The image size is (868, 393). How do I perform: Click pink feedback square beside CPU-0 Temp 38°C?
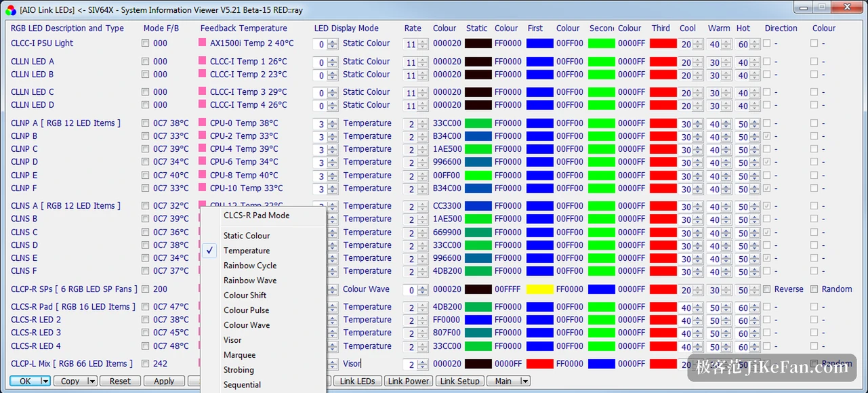click(202, 123)
